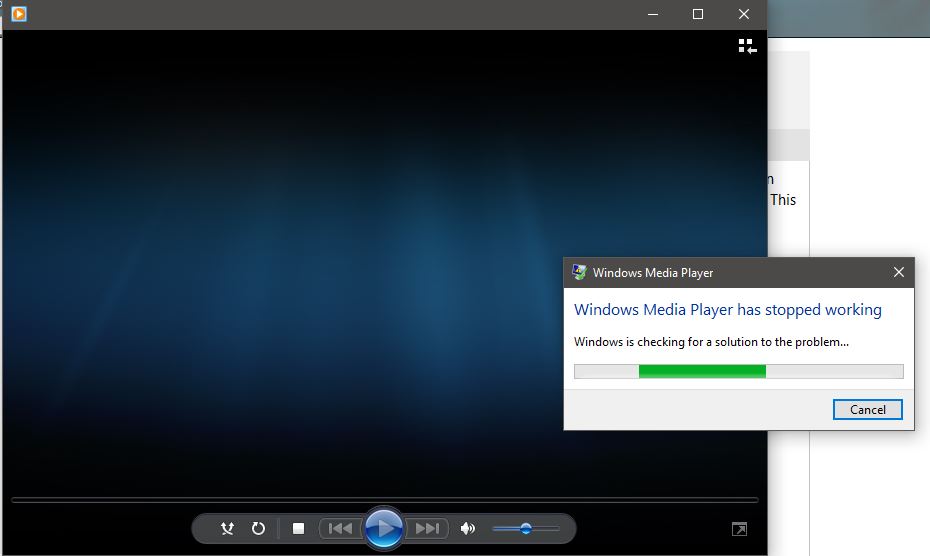Image resolution: width=930 pixels, height=556 pixels.
Task: Click the seek bar above playback controls
Action: pos(384,500)
